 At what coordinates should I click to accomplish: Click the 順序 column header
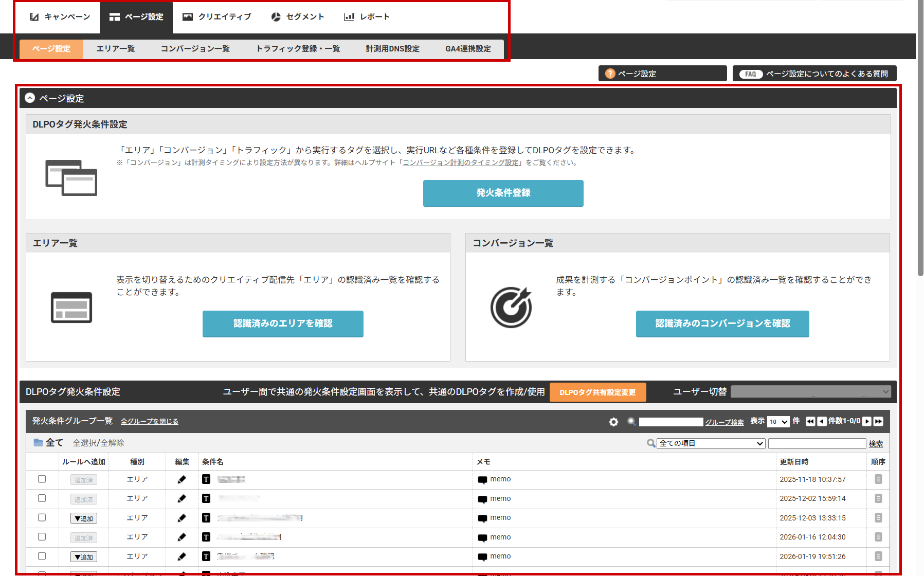[x=878, y=462]
